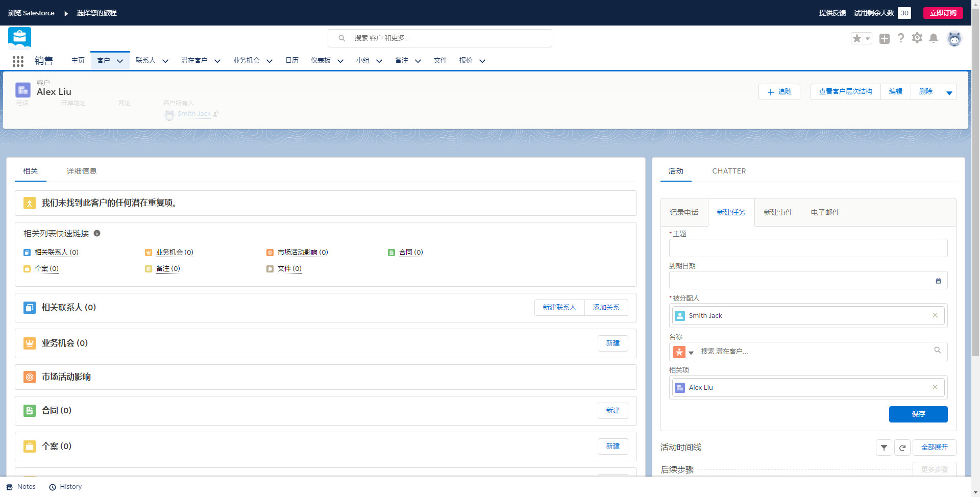Filter the activity timeline
980x497 pixels.
point(884,448)
